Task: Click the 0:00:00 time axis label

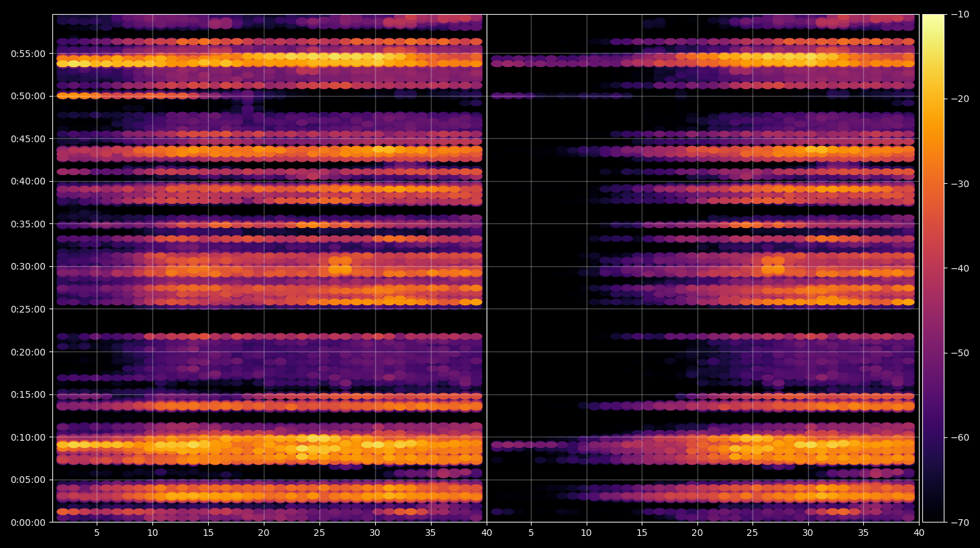Action: pyautogui.click(x=28, y=523)
